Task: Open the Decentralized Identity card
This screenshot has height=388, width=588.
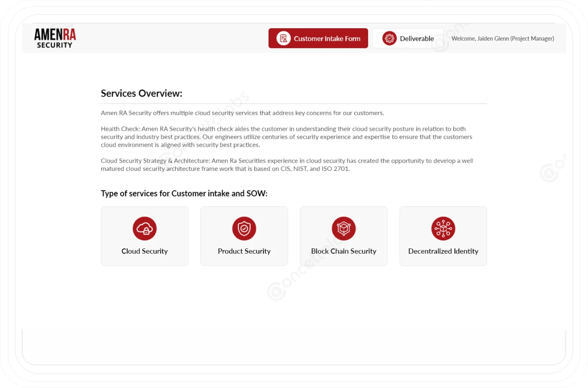Action: (443, 236)
